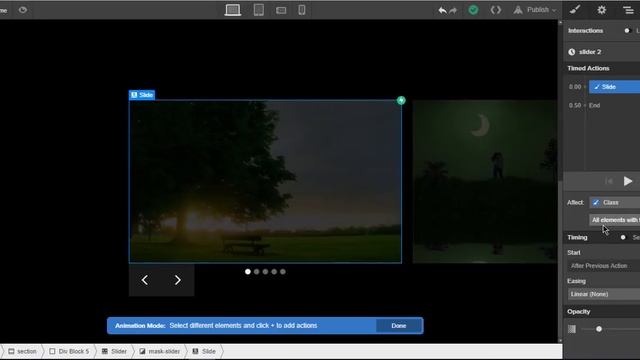Select the first slider nav dot
640x360 pixels.
(x=248, y=271)
